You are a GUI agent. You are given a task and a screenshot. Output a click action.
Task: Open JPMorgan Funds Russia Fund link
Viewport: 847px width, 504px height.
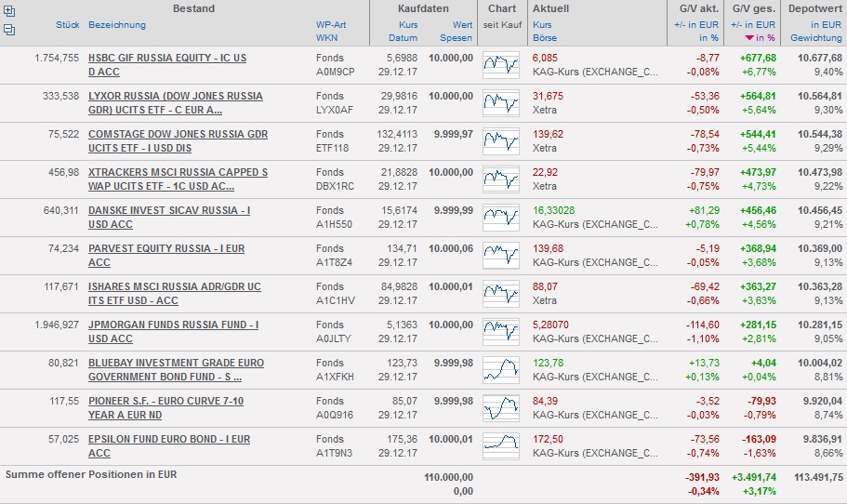click(173, 332)
